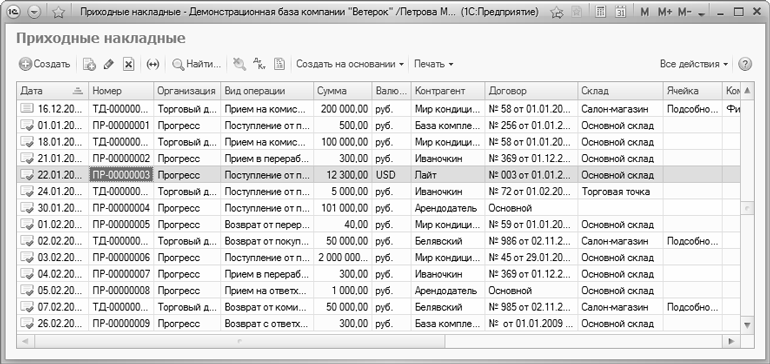This screenshot has height=364, width=770.
Task: Open the Печать dropdown menu
Action: pyautogui.click(x=433, y=64)
